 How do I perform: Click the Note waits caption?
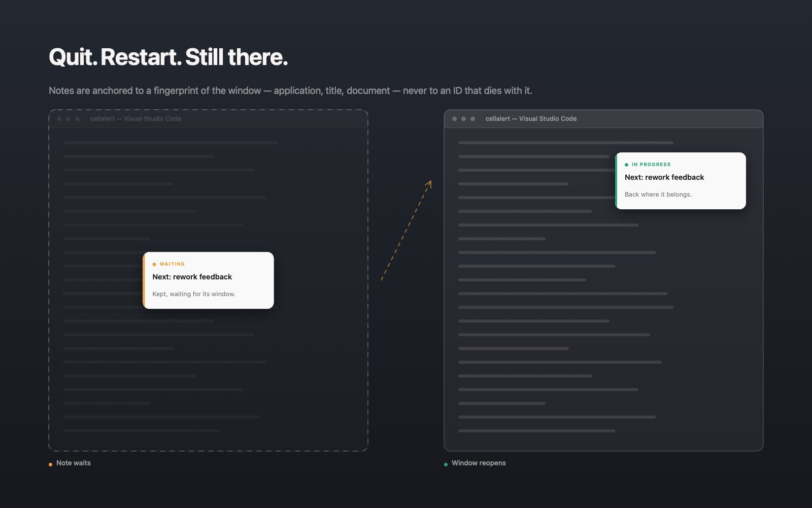(74, 463)
